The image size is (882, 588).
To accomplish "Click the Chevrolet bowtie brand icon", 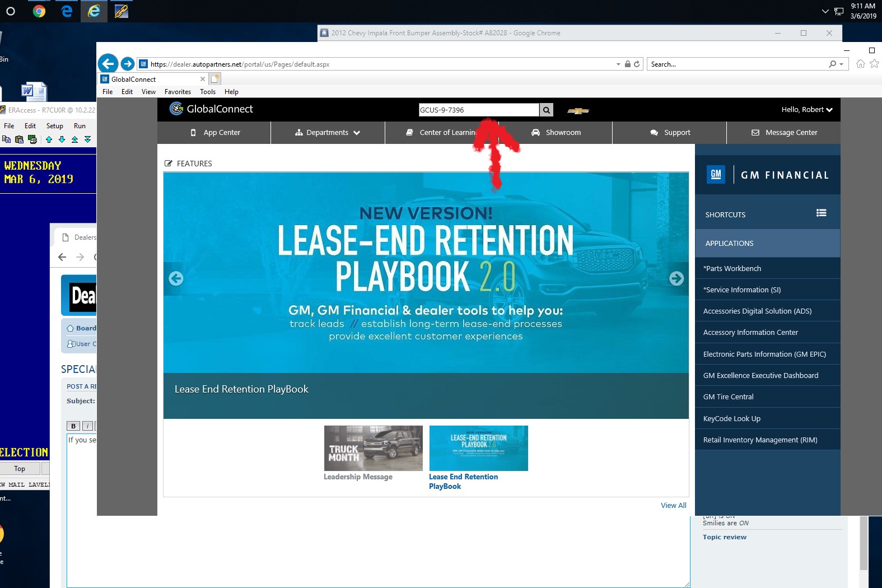I will tap(578, 110).
